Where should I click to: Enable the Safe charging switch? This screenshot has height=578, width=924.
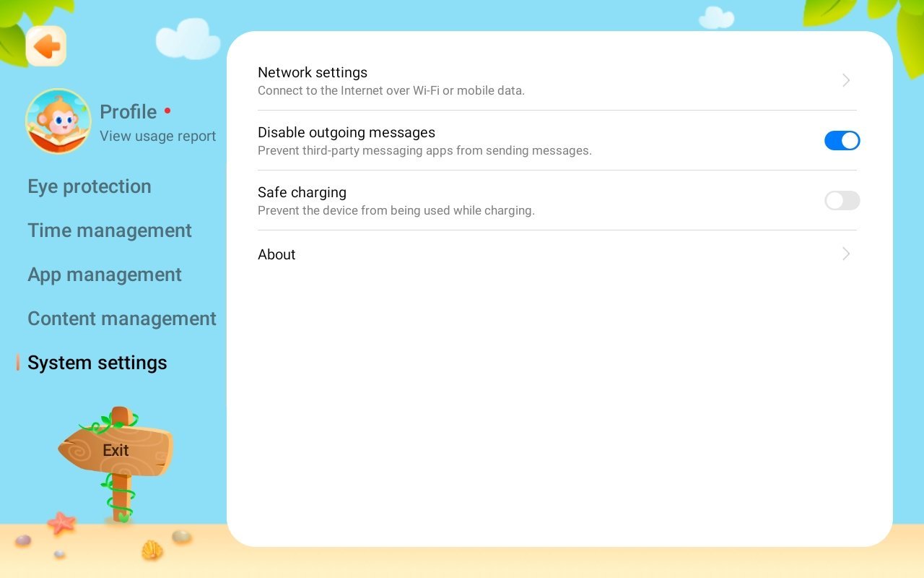click(842, 200)
